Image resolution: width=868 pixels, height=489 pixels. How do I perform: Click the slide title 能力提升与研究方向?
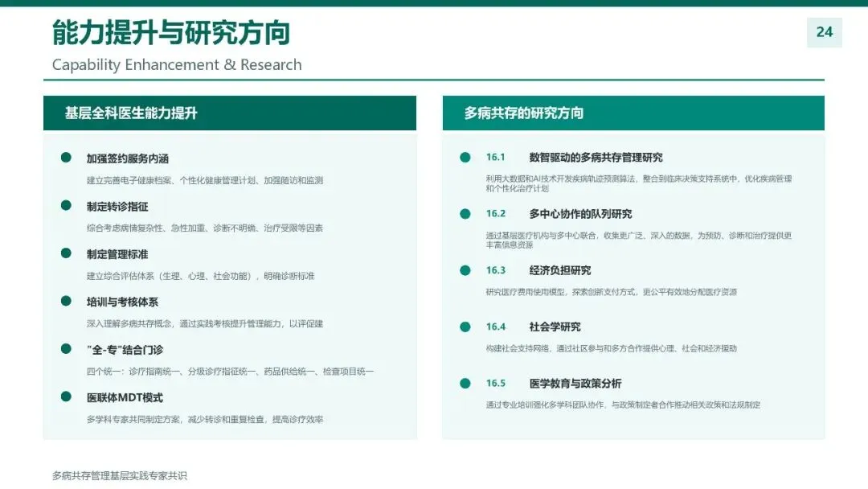[x=171, y=33]
